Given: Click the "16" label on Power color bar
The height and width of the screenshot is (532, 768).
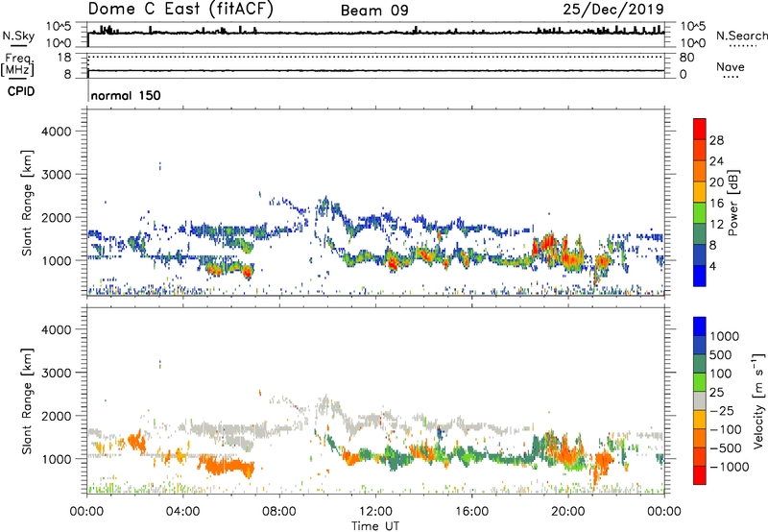Looking at the screenshot, I should point(716,204).
